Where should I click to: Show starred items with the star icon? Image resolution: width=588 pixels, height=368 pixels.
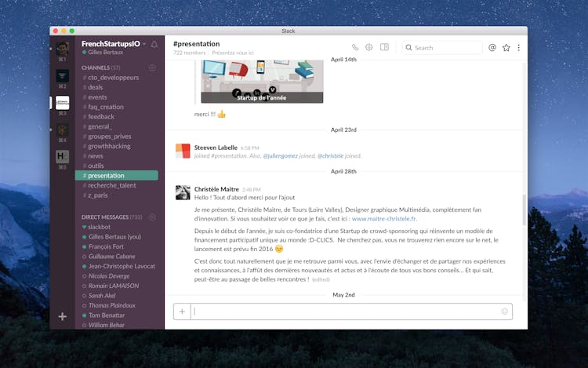pos(506,47)
